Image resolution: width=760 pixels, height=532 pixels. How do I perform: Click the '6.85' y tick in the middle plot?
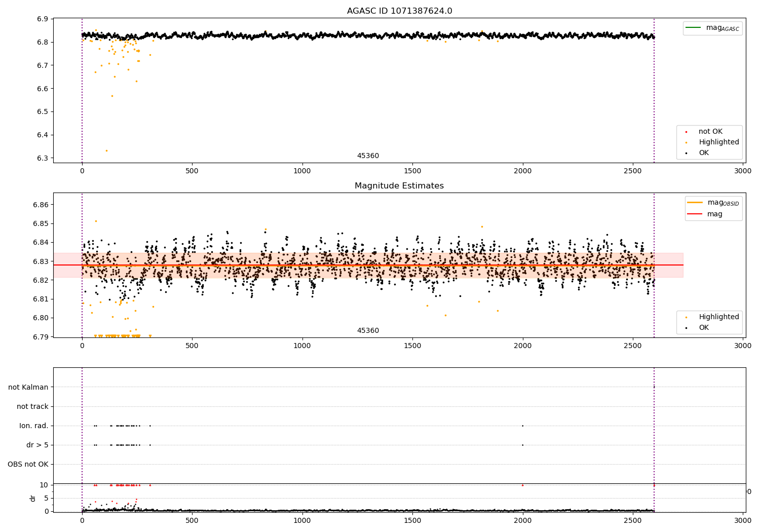coord(42,223)
